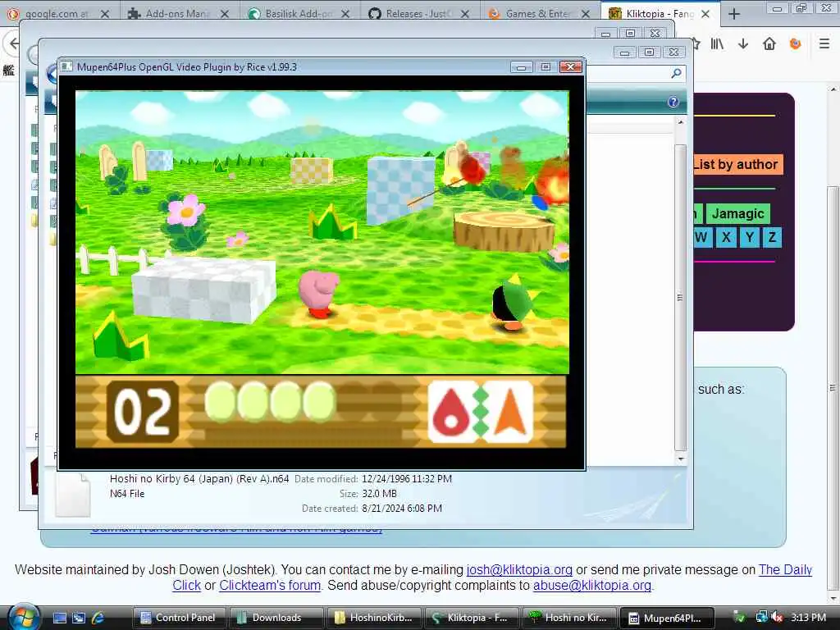Launch Internet Explorer from quick launch
Screen dimensions: 840x630
coord(98,618)
